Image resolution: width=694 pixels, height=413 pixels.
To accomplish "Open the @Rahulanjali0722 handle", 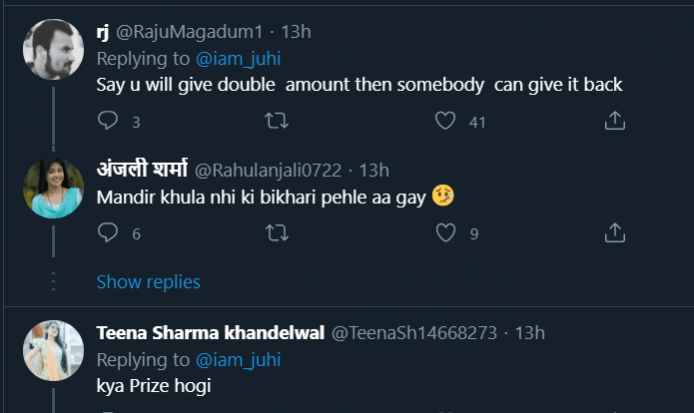I will pyautogui.click(x=264, y=169).
